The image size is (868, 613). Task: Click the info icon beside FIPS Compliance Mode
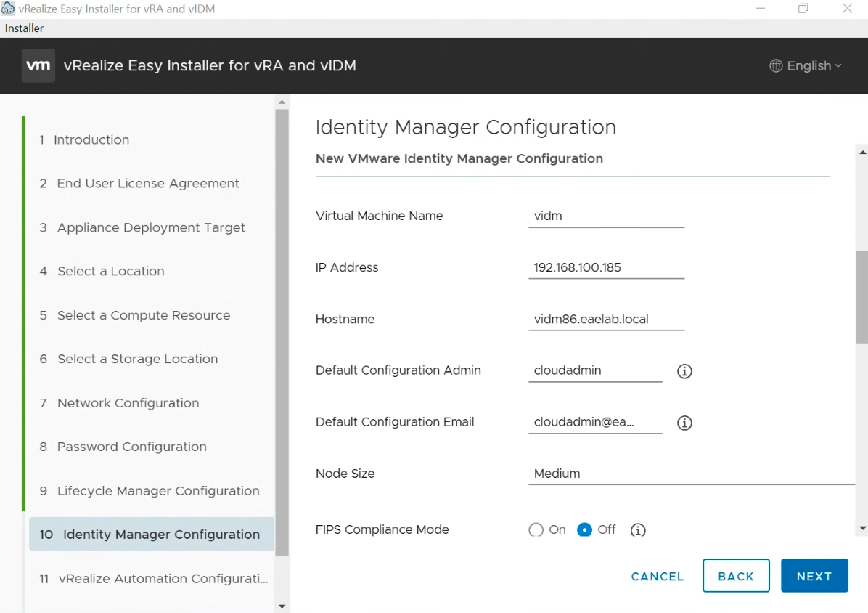(x=638, y=530)
